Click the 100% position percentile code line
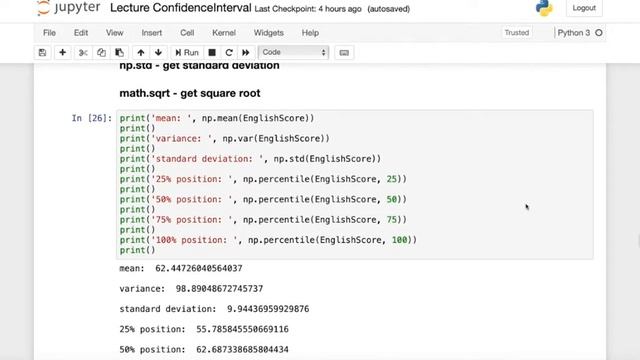Screen dimensions: 640x360 point(268,240)
